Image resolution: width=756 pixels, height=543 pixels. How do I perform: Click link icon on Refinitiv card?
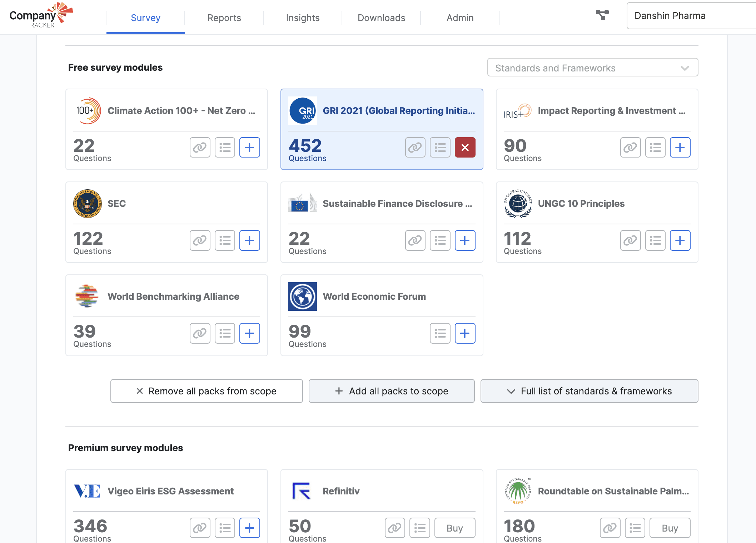[394, 528]
